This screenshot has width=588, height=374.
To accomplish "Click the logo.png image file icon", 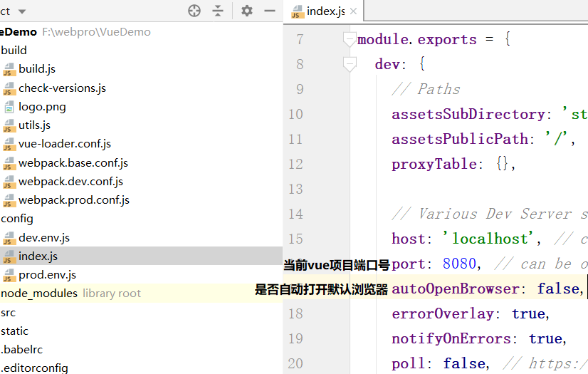I will [9, 107].
